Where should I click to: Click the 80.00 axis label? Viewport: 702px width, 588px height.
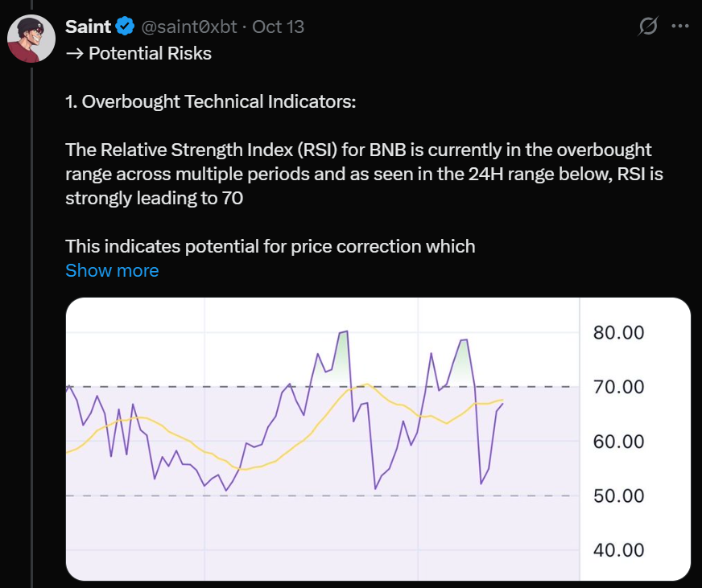[x=618, y=332]
